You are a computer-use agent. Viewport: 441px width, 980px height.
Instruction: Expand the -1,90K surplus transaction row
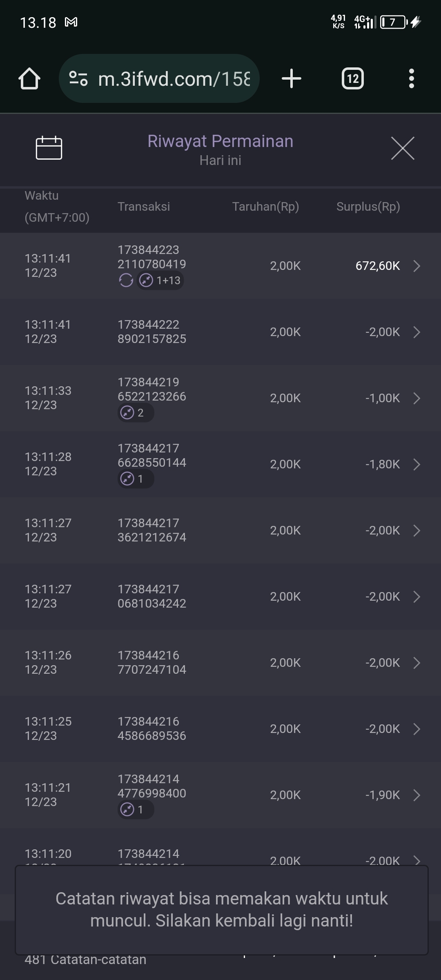416,795
